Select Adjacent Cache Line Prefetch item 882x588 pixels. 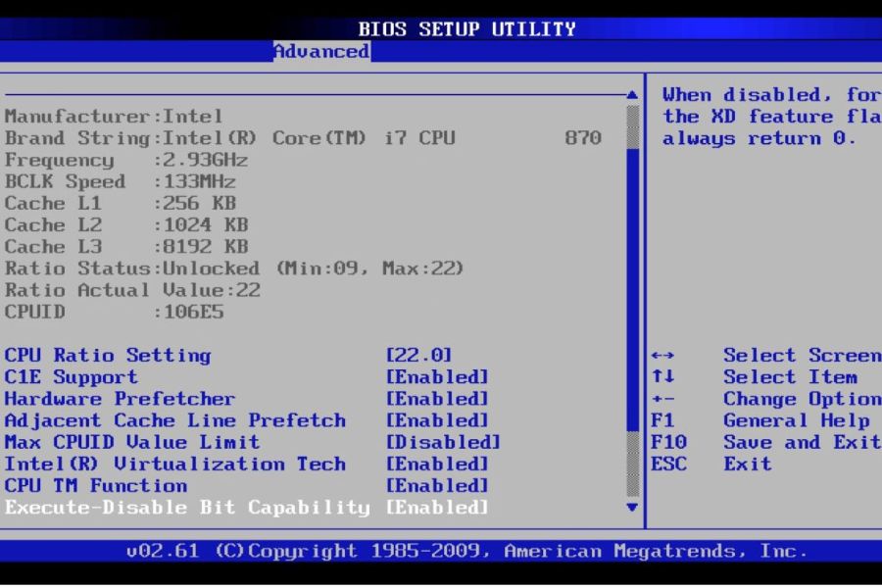pos(174,420)
